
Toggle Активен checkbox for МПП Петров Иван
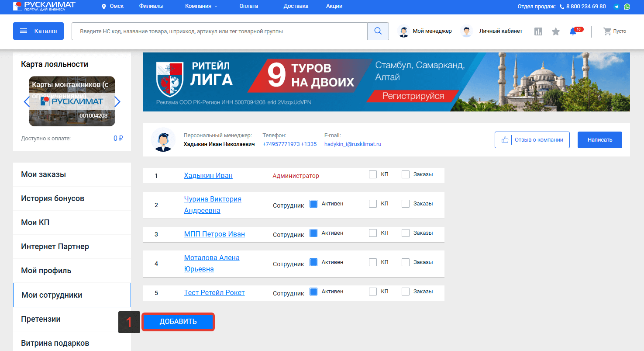pos(313,233)
